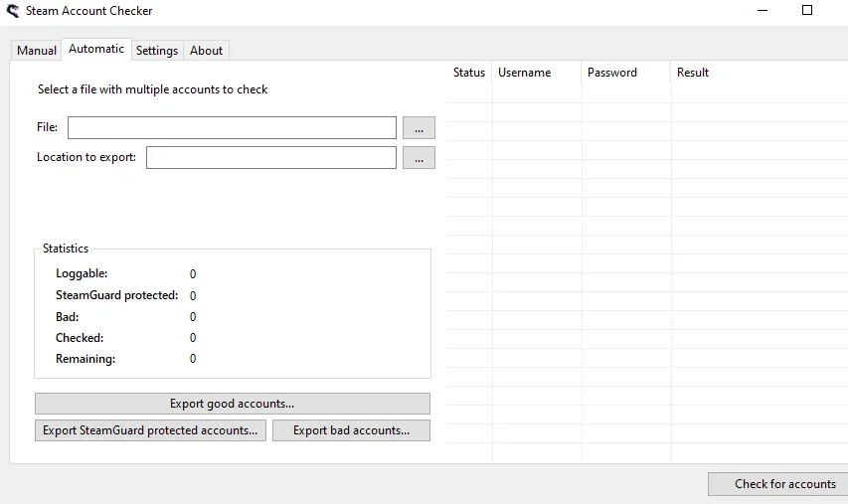Click Export good accounts button
Screen dimensions: 848x504
(x=233, y=404)
